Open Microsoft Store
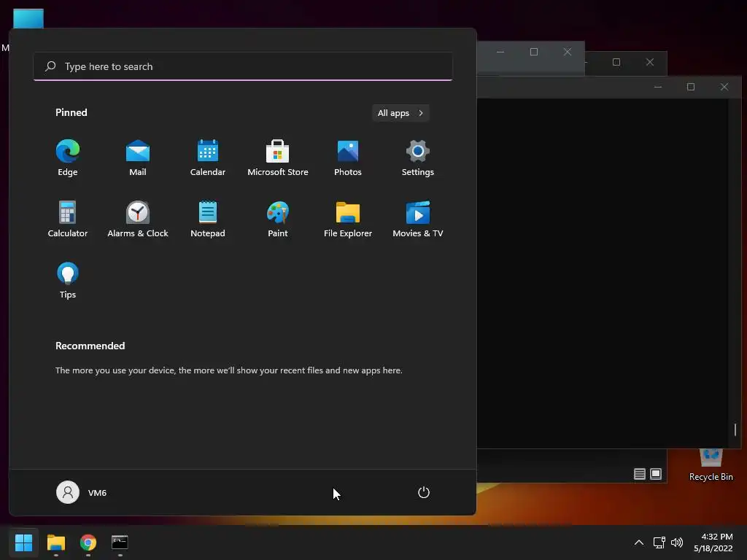The width and height of the screenshot is (747, 560). tap(278, 158)
